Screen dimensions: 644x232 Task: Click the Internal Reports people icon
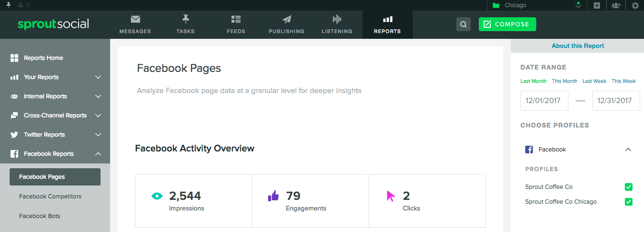click(x=14, y=96)
